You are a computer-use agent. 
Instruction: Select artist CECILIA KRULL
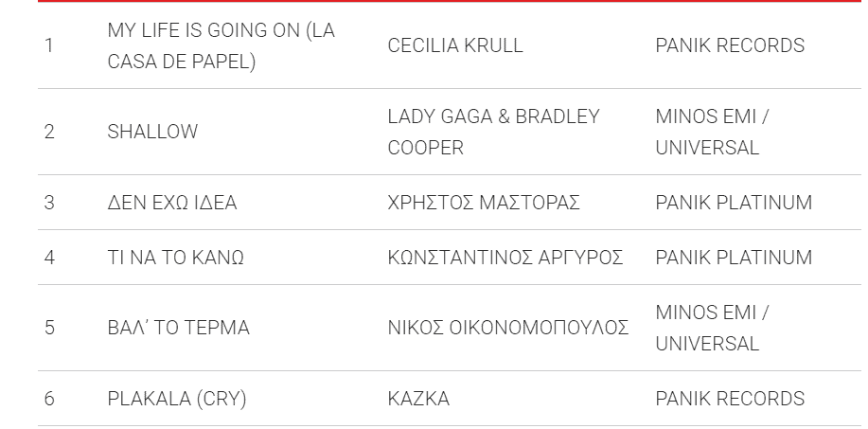pos(455,45)
